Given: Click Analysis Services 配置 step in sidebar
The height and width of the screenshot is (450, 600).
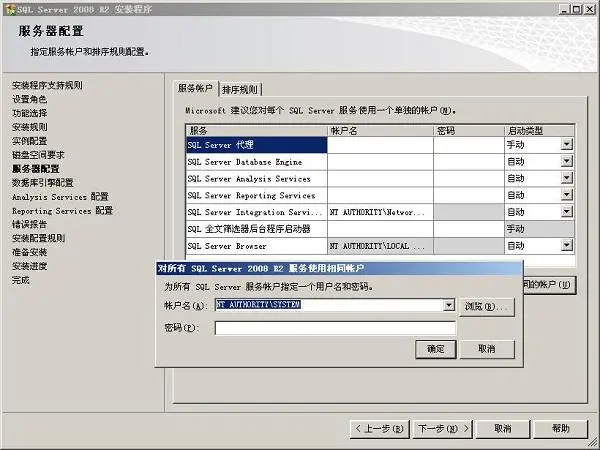Looking at the screenshot, I should [x=60, y=197].
